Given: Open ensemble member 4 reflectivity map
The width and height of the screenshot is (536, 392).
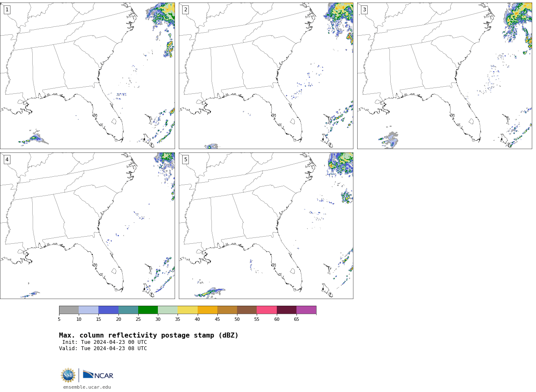Looking at the screenshot, I should [x=88, y=226].
